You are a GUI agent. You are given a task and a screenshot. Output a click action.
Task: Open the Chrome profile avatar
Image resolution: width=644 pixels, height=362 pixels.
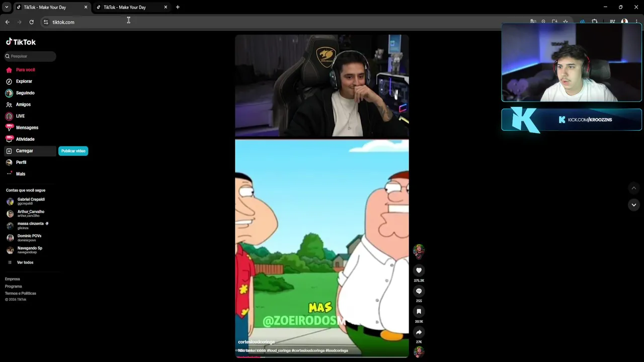[624, 22]
